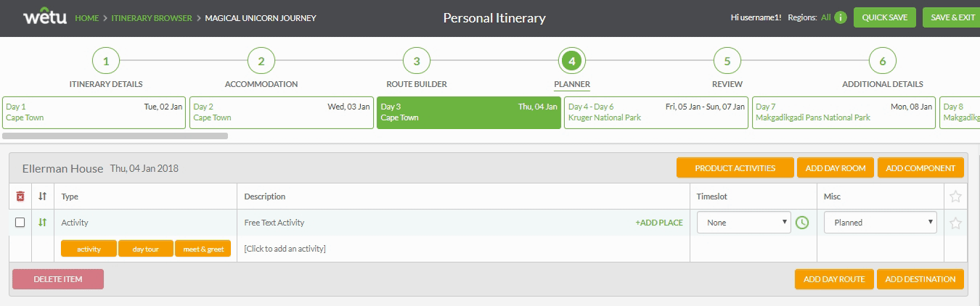The width and height of the screenshot is (980, 306).
Task: Follow the ITINERARY BROWSER breadcrumb link
Action: coord(152,17)
